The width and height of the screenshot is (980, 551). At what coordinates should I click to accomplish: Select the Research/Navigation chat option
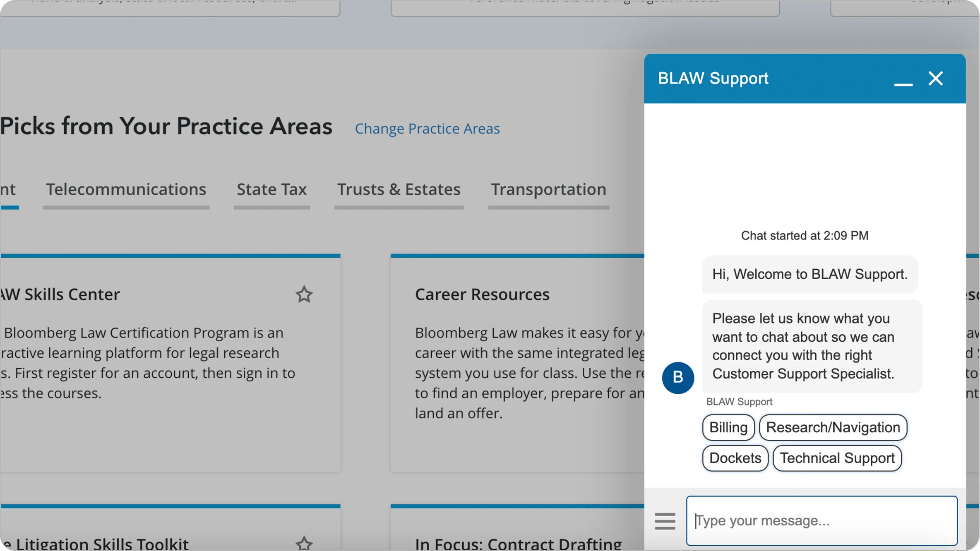tap(833, 427)
